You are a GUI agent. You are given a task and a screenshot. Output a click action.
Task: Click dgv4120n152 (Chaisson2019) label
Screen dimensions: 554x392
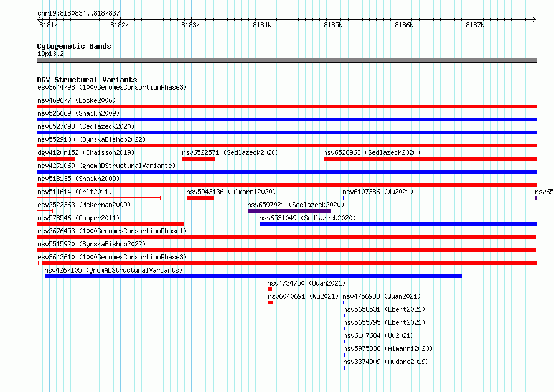pyautogui.click(x=86, y=152)
